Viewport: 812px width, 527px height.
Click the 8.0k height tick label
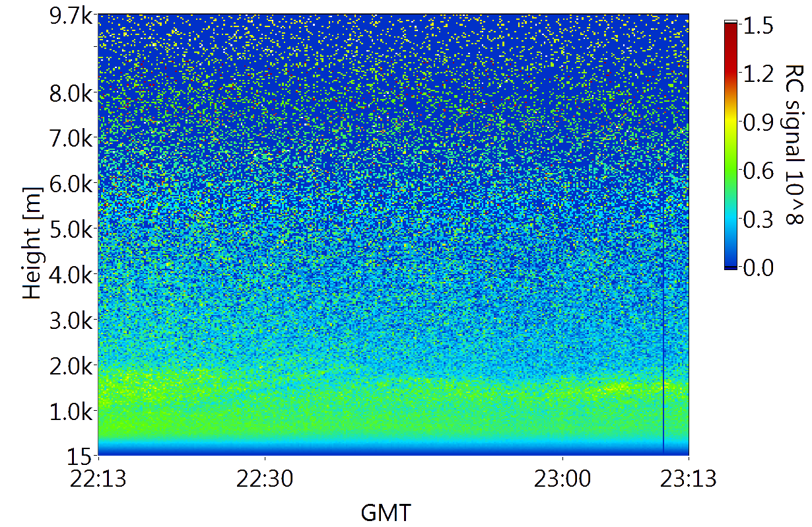[70, 92]
